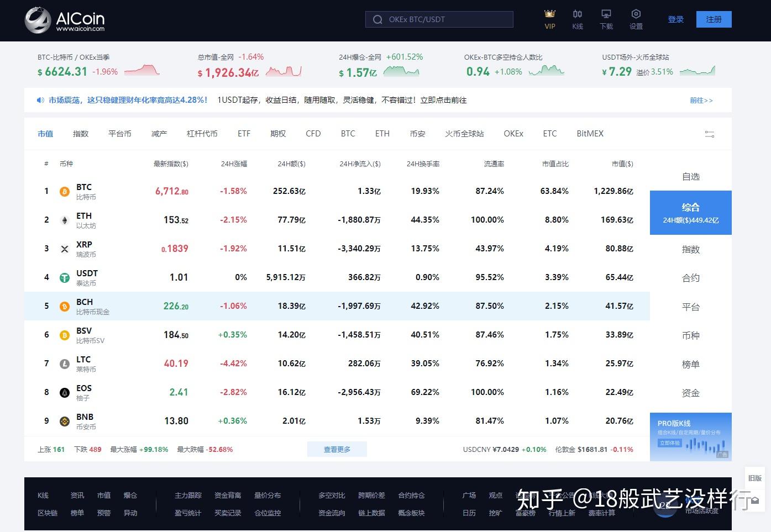This screenshot has height=532, width=771.
Task: Open the ETF tab
Action: pos(244,134)
